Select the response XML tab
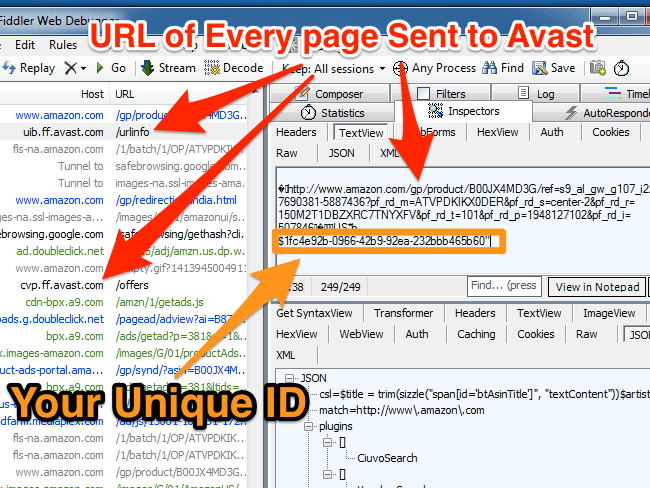 286,355
